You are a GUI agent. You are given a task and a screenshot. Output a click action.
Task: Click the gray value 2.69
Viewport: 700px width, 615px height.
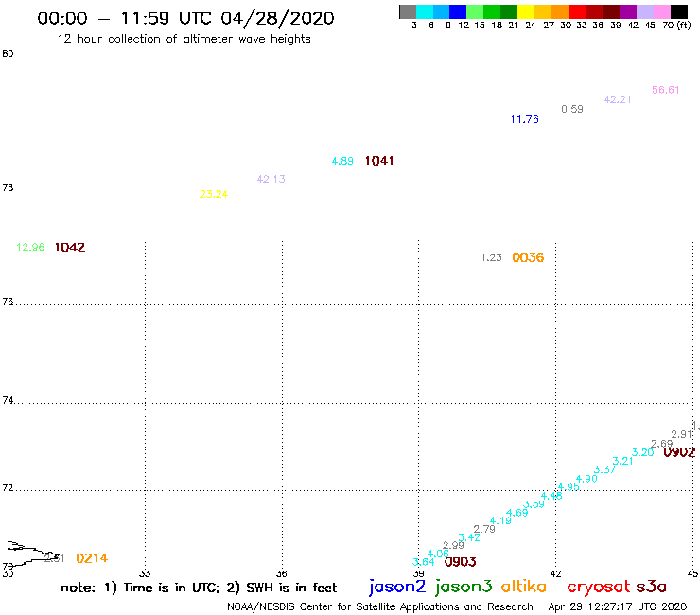tap(661, 444)
